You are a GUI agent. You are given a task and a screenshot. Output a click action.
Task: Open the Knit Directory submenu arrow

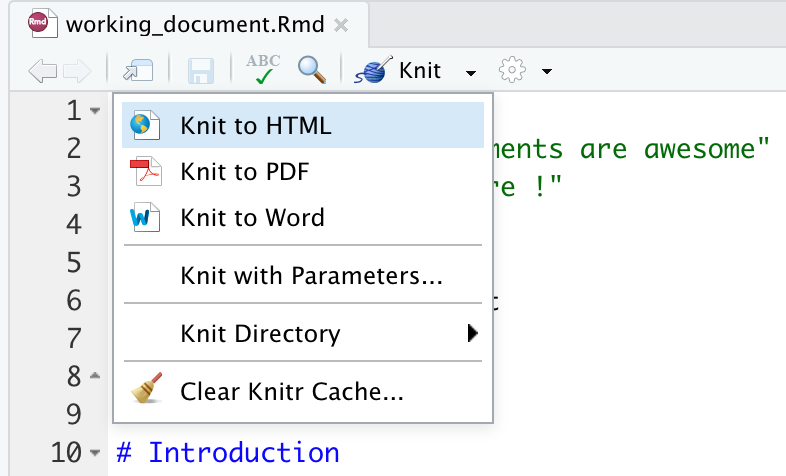coord(473,334)
